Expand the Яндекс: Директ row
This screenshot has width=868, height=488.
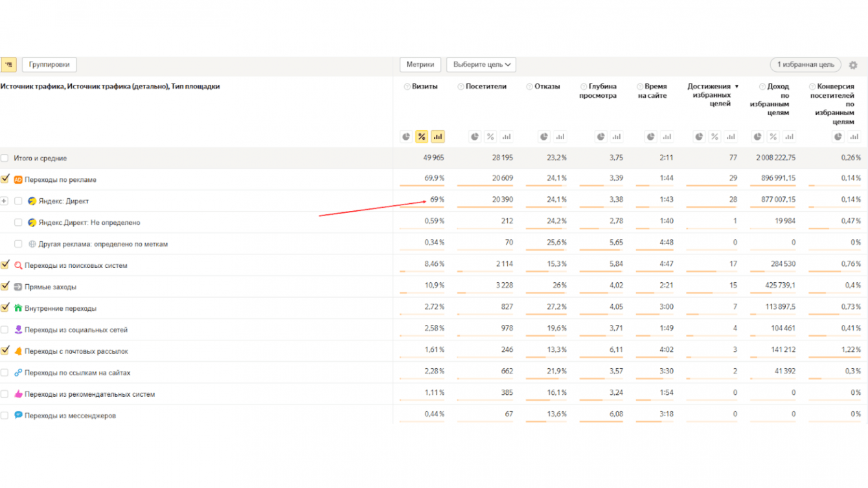[5, 201]
